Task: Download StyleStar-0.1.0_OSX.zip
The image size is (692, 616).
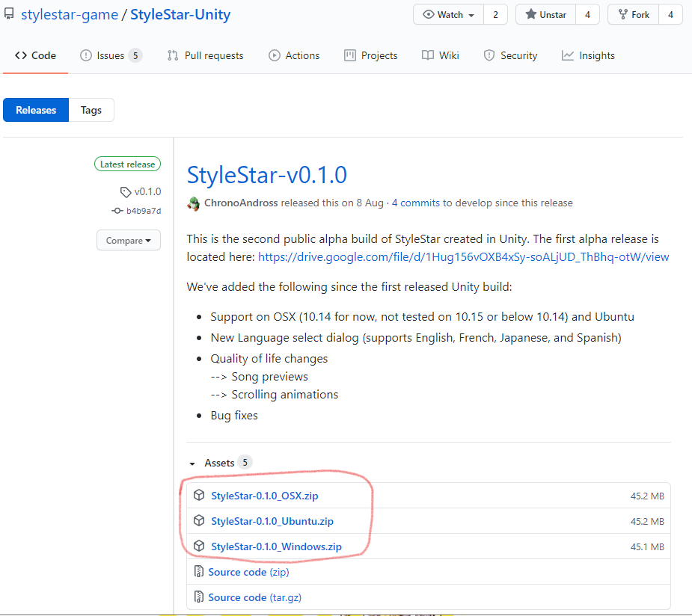Action: click(x=264, y=496)
